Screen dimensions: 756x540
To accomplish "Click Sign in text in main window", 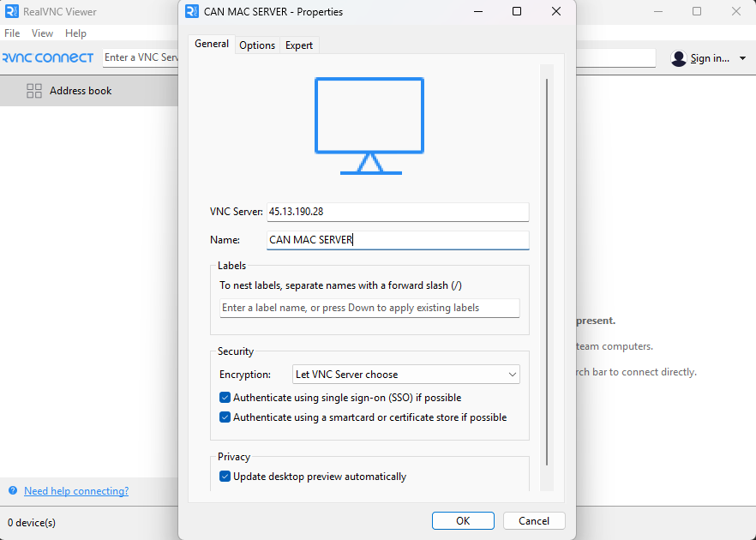I will tap(710, 58).
